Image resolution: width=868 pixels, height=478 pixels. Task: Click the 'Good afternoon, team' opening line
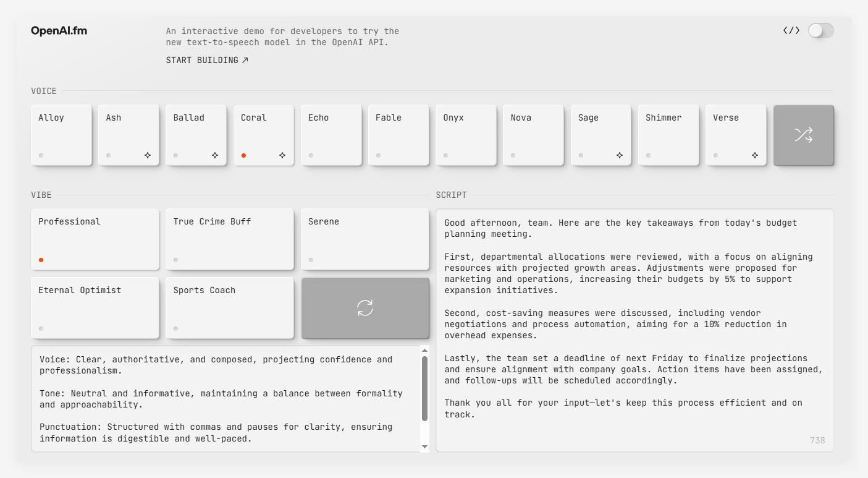click(621, 228)
